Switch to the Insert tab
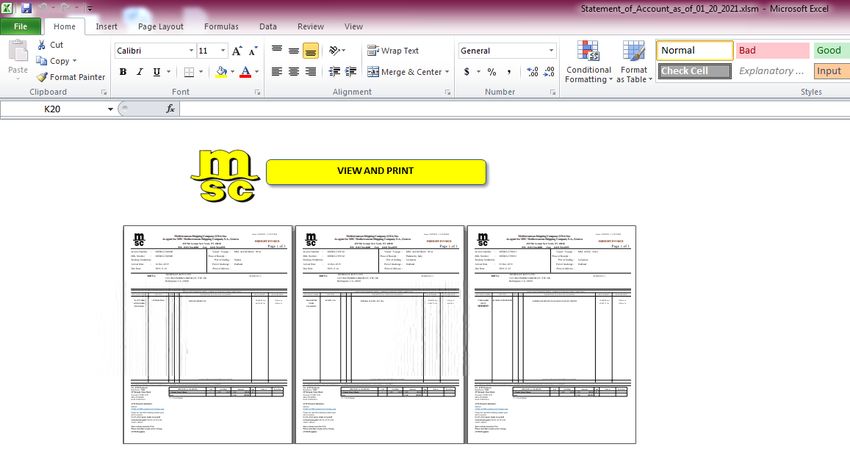Screen dimensions: 850x469 coord(106,26)
